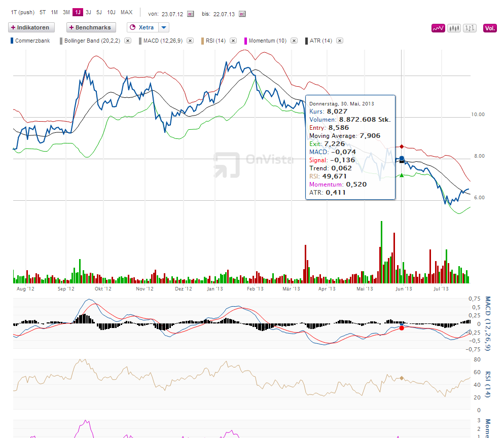Click the ATR (14) legend label
The width and height of the screenshot is (504, 438).
tap(321, 41)
